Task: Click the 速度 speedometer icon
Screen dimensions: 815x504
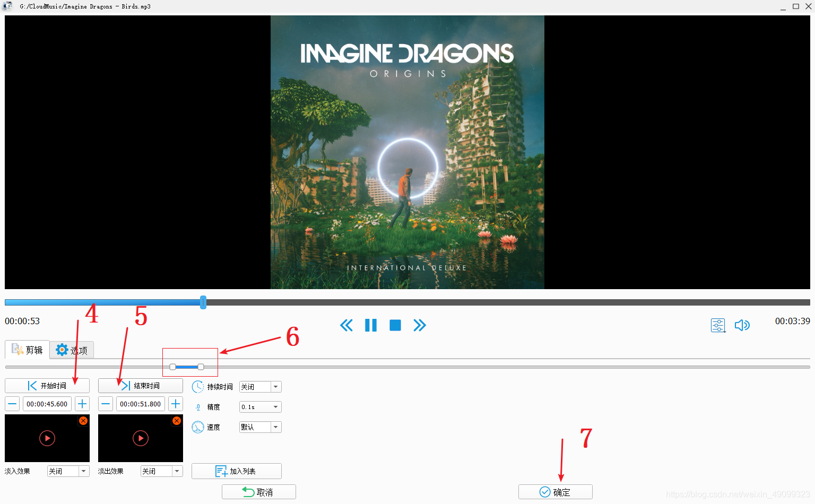Action: point(198,427)
